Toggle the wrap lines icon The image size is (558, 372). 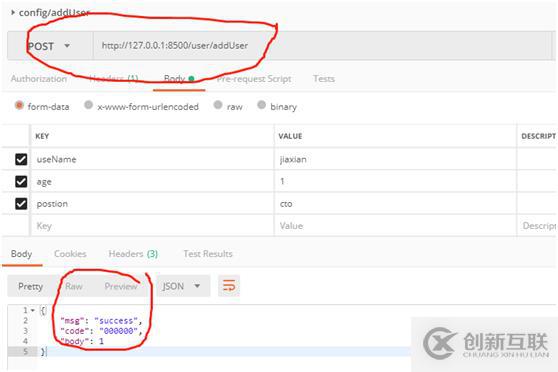pos(229,286)
